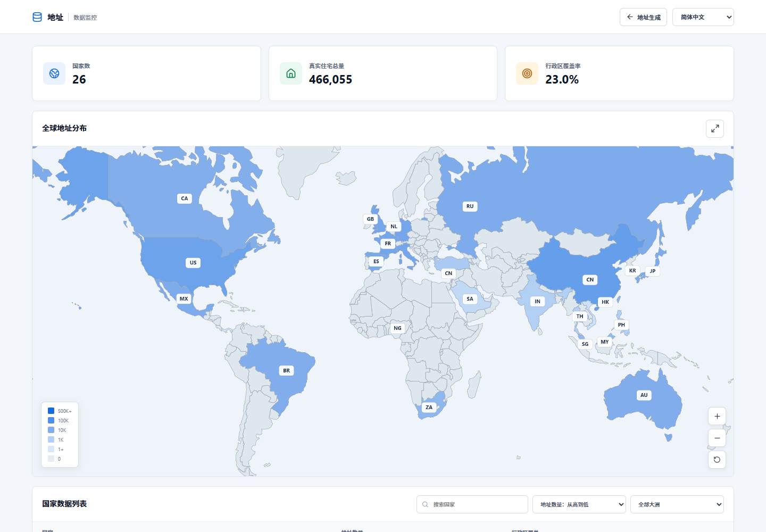Click the house icon on 真实住宅总量 card
This screenshot has height=532, width=766.
(x=291, y=73)
